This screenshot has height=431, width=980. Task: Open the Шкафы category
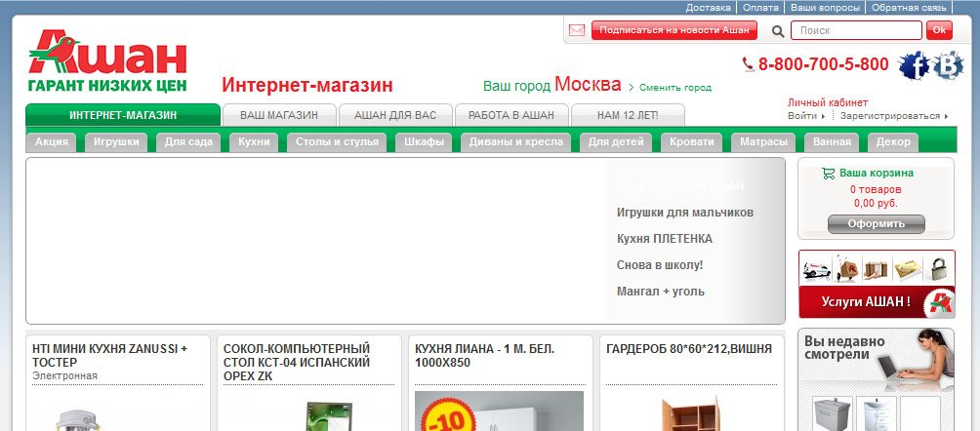point(424,141)
